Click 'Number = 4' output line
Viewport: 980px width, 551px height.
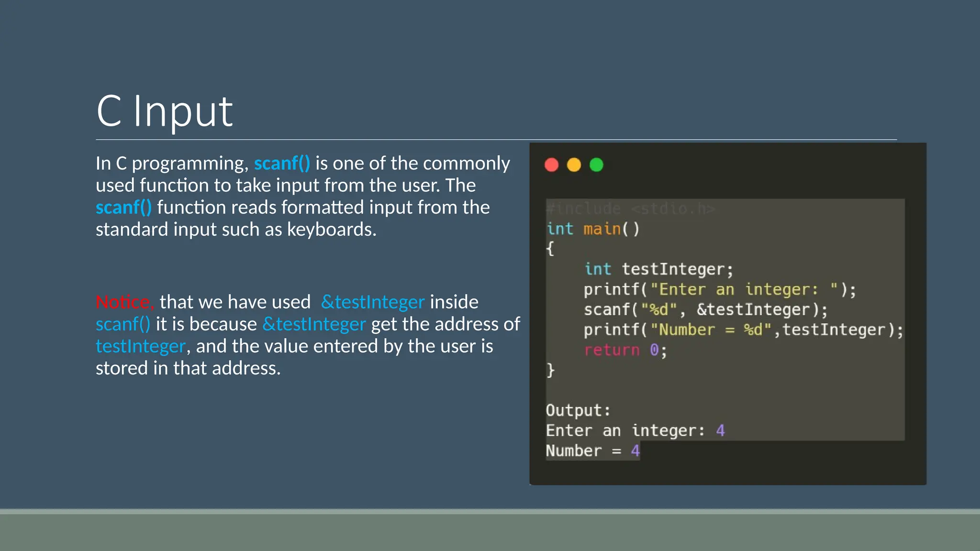(x=593, y=451)
